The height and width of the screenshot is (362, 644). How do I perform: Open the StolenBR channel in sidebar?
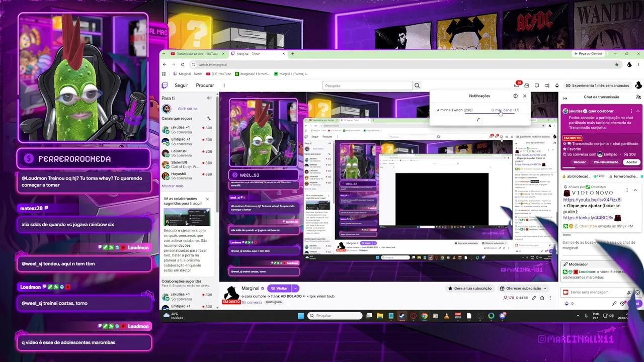point(187,164)
